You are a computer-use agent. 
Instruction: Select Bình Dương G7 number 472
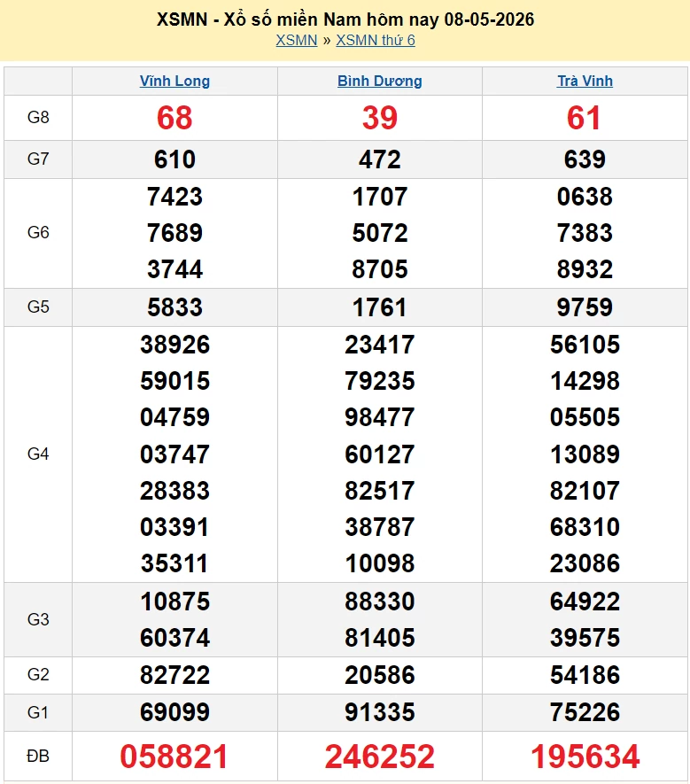(x=379, y=159)
